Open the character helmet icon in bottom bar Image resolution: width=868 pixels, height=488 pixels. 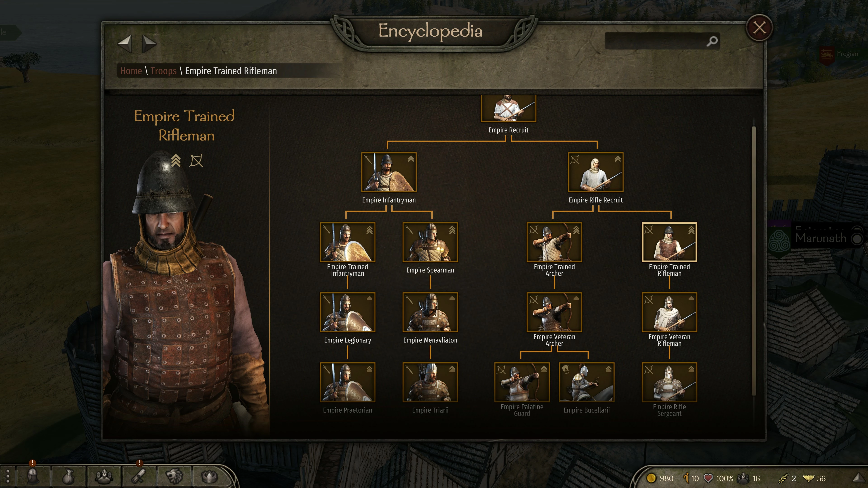33,476
